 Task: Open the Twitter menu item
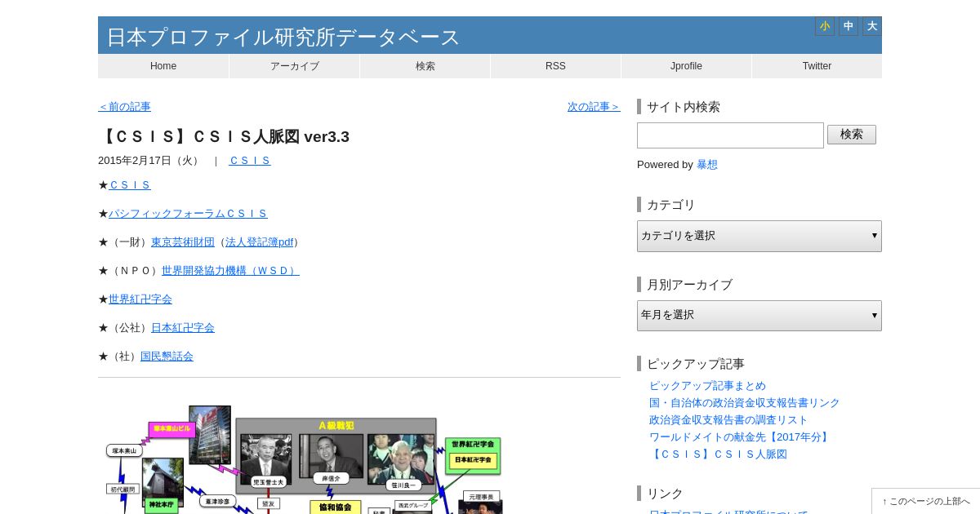[817, 66]
